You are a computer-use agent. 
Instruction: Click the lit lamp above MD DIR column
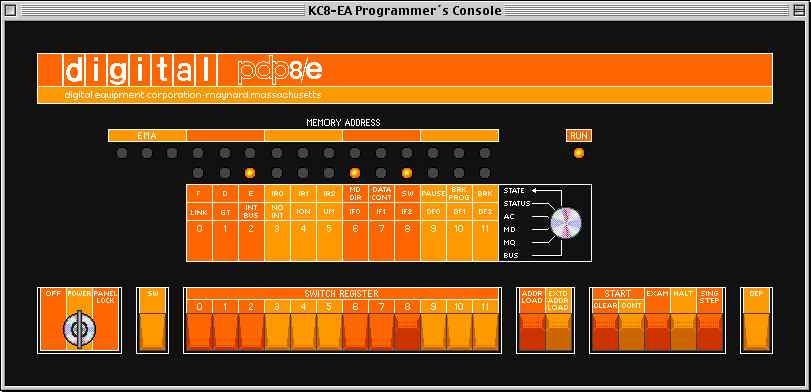click(x=355, y=173)
